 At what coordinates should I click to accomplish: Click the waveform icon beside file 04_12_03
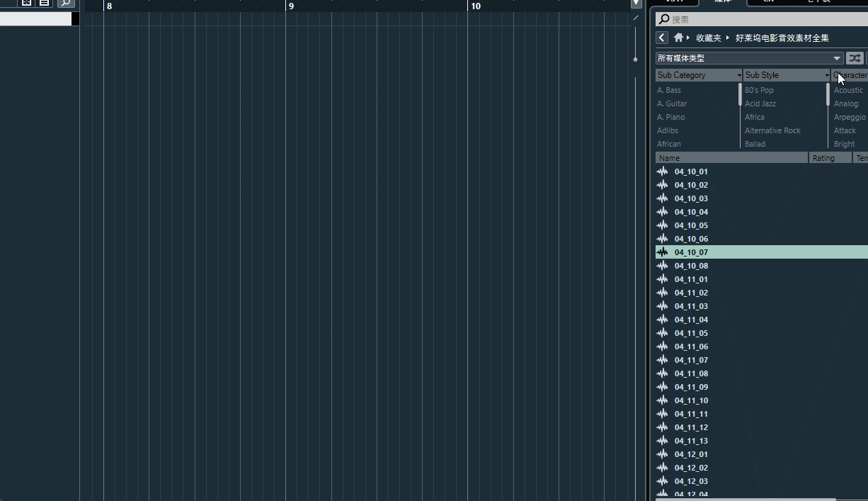663,480
